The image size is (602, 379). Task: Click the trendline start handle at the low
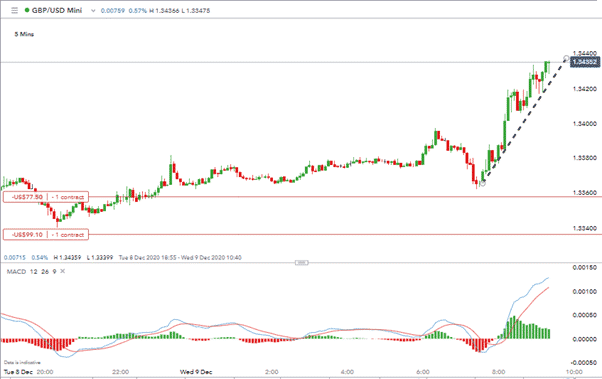pos(483,183)
